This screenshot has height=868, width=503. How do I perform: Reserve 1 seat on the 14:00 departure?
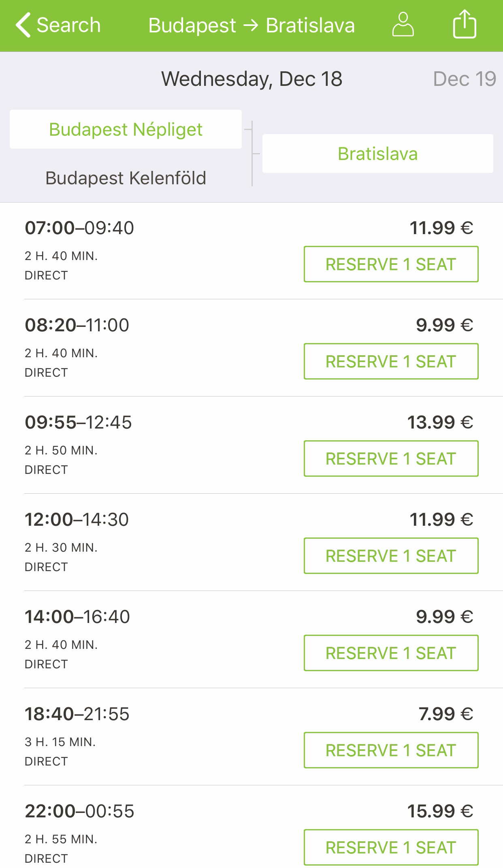coord(391,653)
